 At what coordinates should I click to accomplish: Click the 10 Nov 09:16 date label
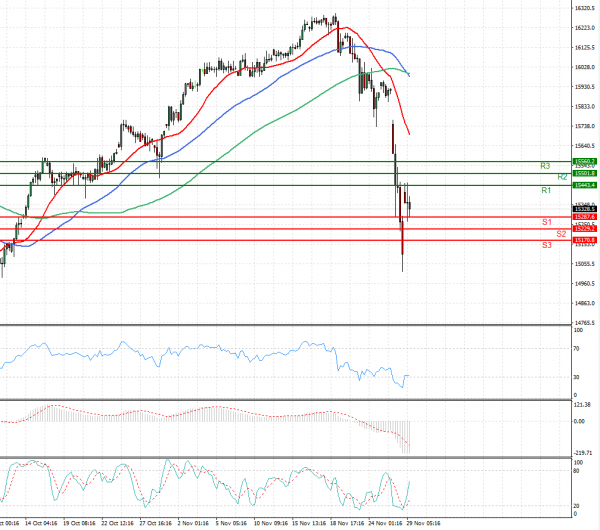271,523
